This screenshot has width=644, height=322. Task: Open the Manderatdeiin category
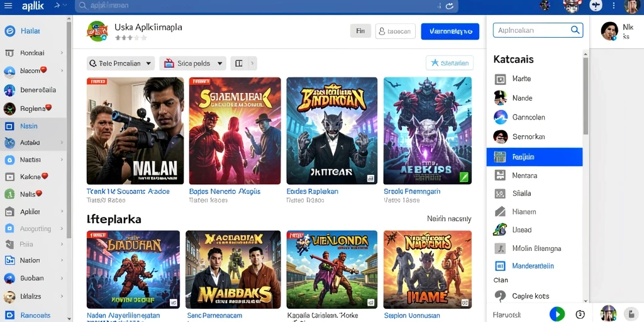[x=535, y=266]
